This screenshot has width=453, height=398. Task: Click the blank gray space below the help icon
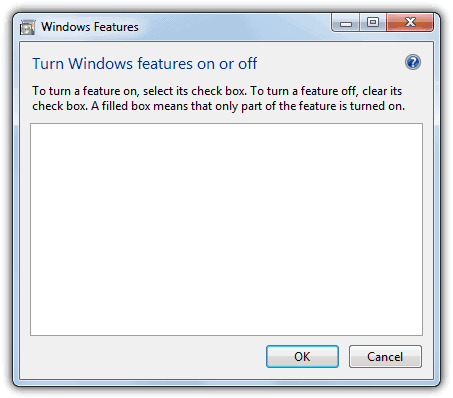[x=413, y=78]
